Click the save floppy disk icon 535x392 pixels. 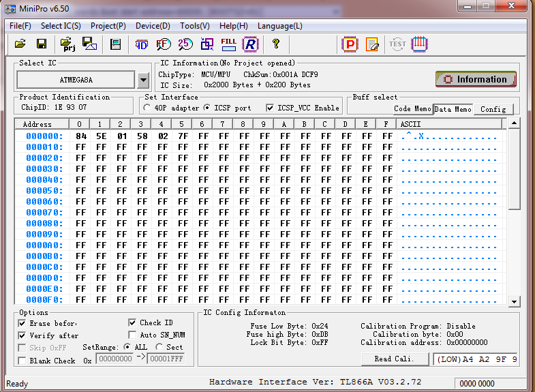pyautogui.click(x=42, y=44)
